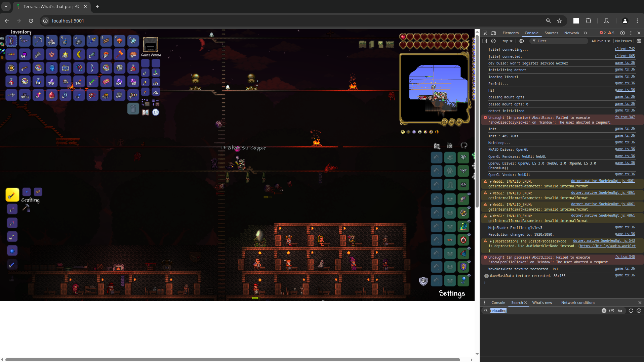Toggle regular expression search option

pyautogui.click(x=612, y=311)
